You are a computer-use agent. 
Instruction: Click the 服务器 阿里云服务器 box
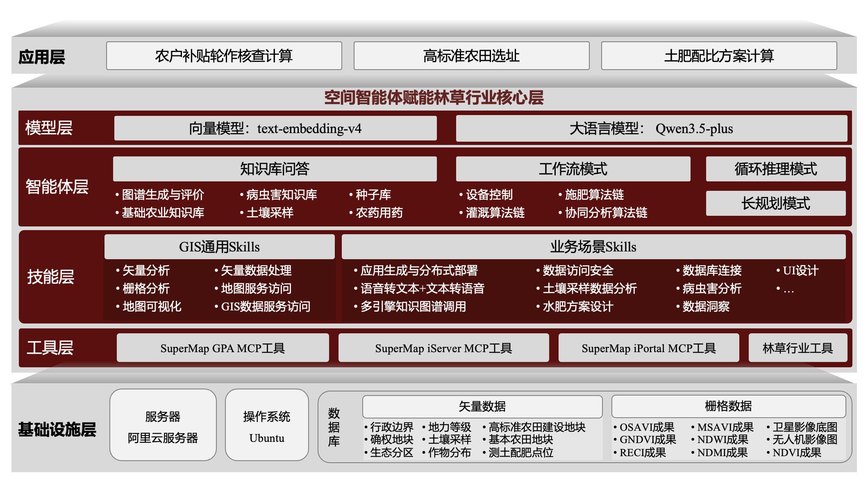163,425
